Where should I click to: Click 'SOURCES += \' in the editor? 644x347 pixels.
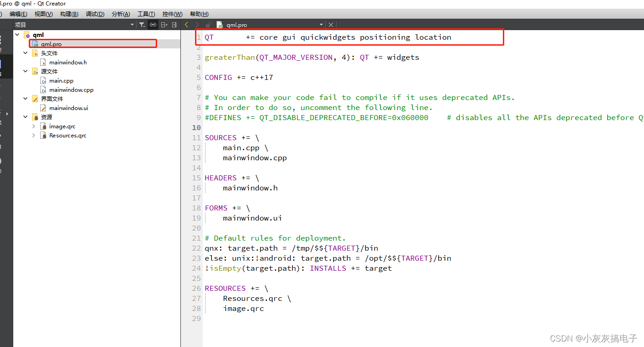(x=232, y=138)
